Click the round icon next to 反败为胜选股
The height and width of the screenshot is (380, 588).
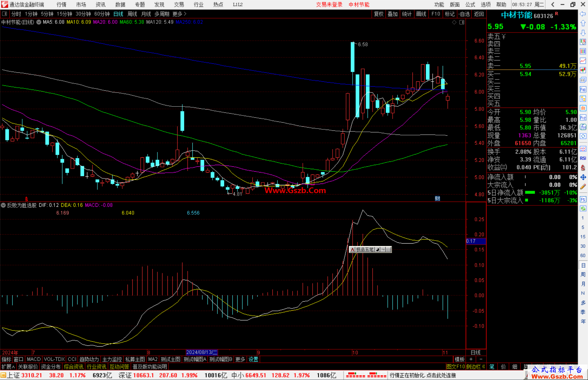(3, 205)
